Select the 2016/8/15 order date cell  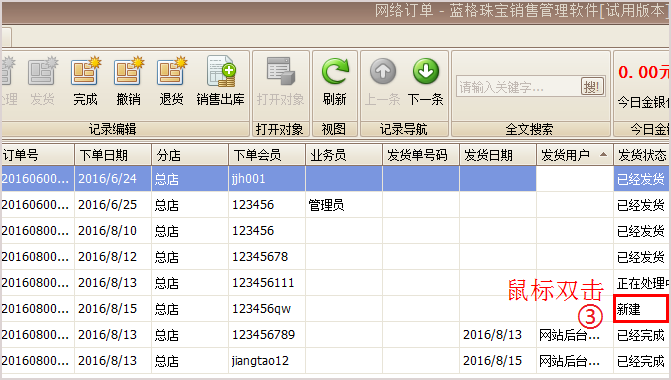[x=113, y=309]
